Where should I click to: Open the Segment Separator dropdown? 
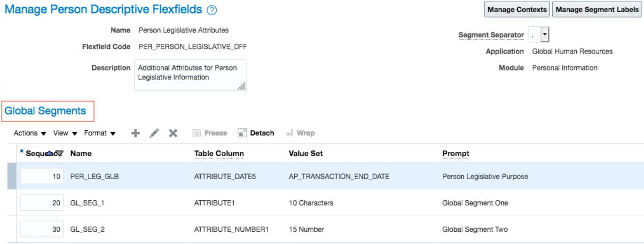[545, 35]
